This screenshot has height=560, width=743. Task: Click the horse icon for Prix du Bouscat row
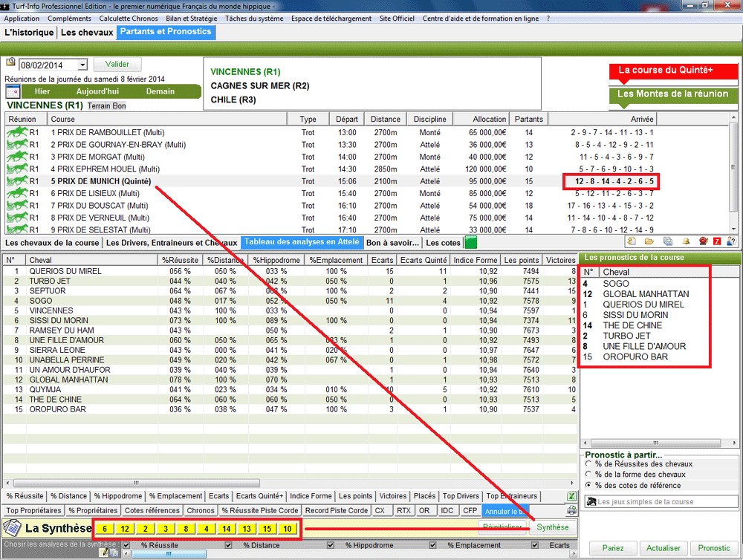tap(17, 206)
